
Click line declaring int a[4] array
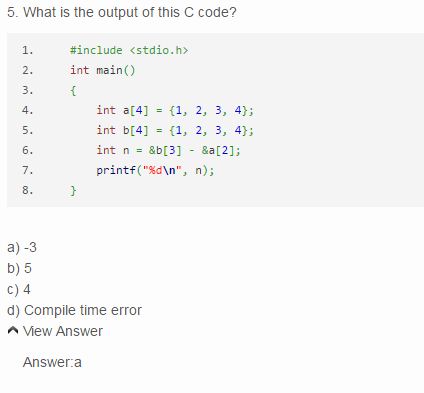tap(175, 110)
